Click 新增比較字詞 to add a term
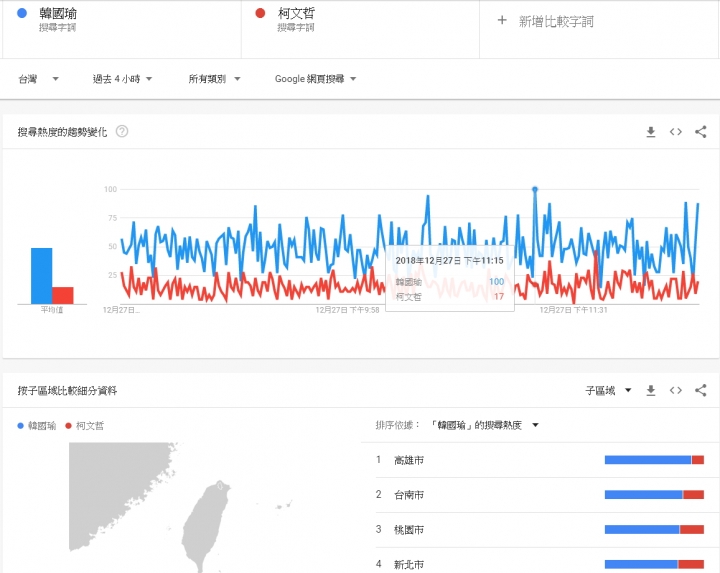Image resolution: width=720 pixels, height=573 pixels. click(556, 22)
